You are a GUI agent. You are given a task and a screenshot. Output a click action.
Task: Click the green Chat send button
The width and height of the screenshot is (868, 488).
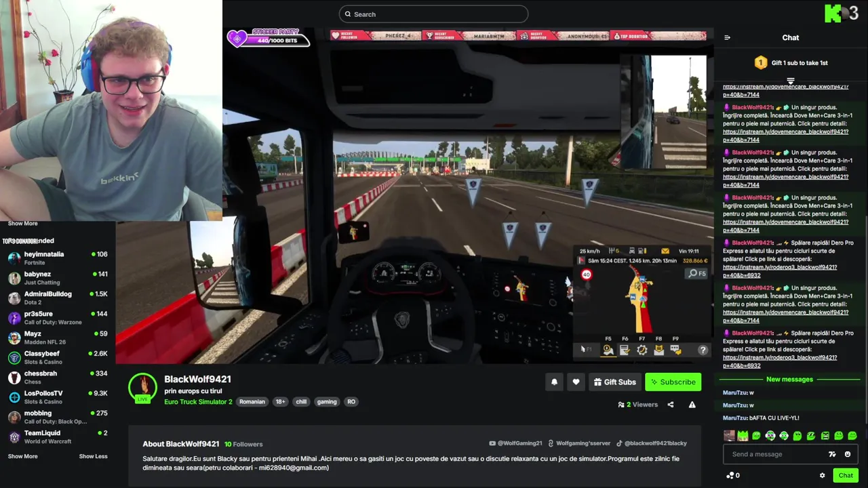(x=846, y=476)
